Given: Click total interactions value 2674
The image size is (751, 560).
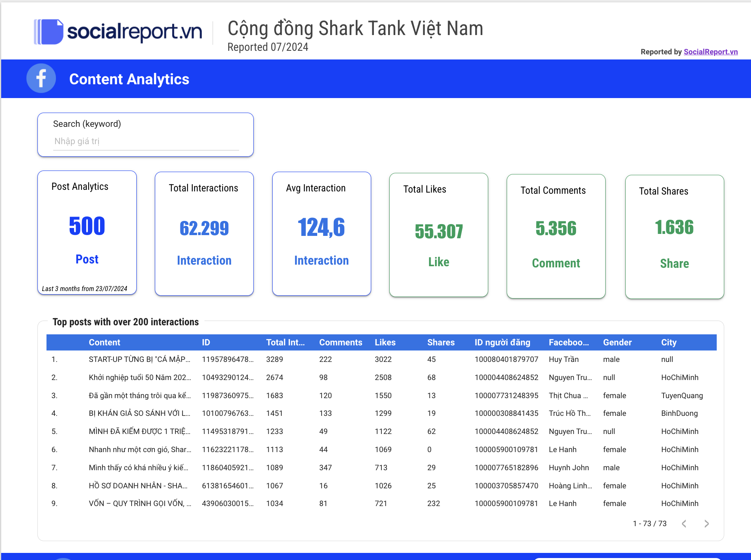Looking at the screenshot, I should pos(275,377).
